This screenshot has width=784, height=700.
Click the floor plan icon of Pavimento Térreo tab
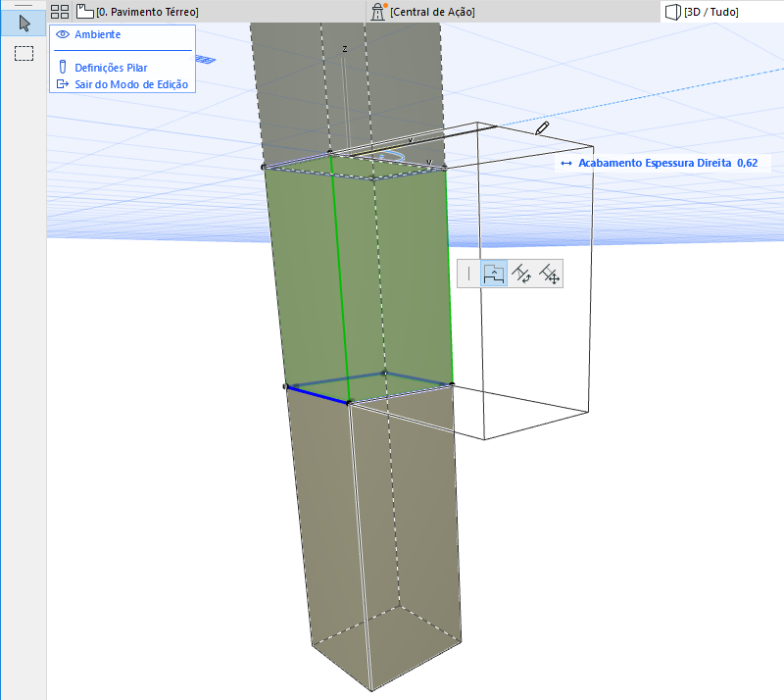pyautogui.click(x=85, y=11)
